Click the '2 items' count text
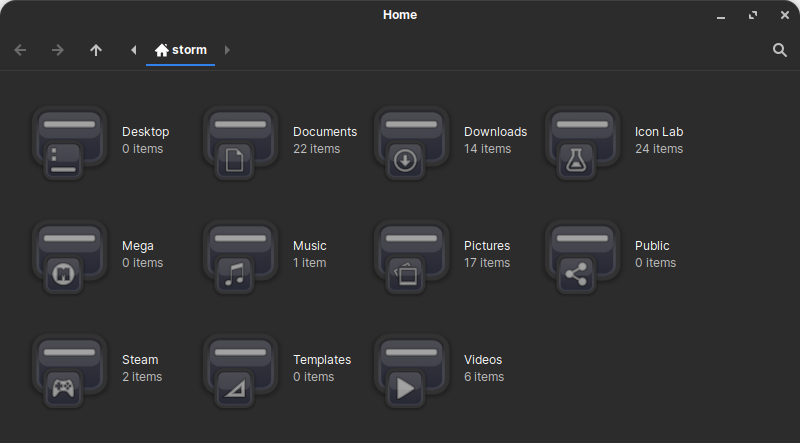Screen dimensions: 800x443 point(142,377)
